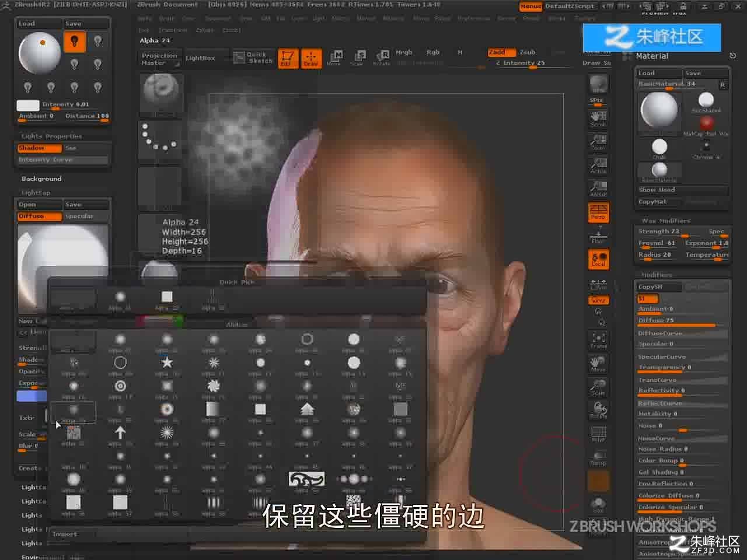Expand Wax Modifiers section
The image size is (747, 560).
pyautogui.click(x=666, y=221)
